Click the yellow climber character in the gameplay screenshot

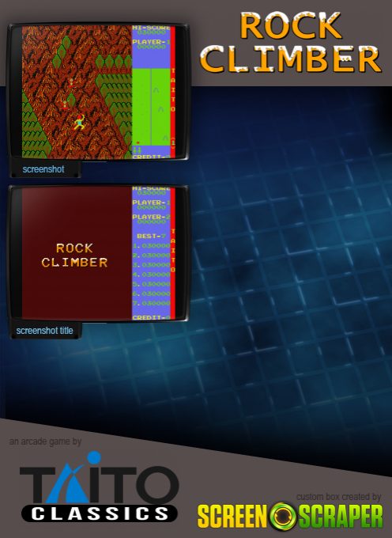(79, 122)
